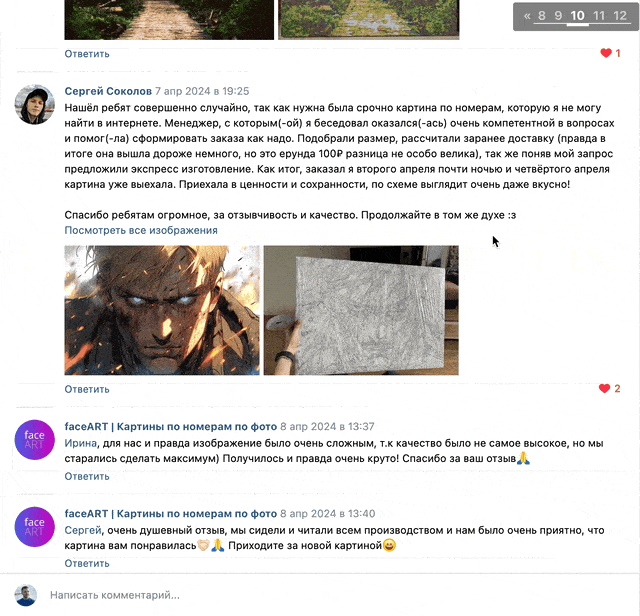Open the forest path photo thumbnail at top

tap(169, 20)
